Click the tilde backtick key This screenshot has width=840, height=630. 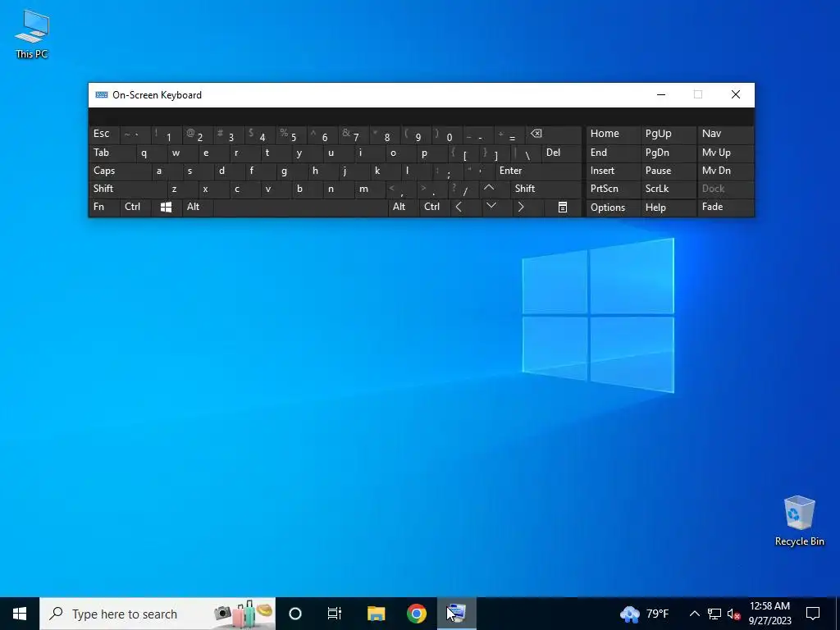(135, 134)
